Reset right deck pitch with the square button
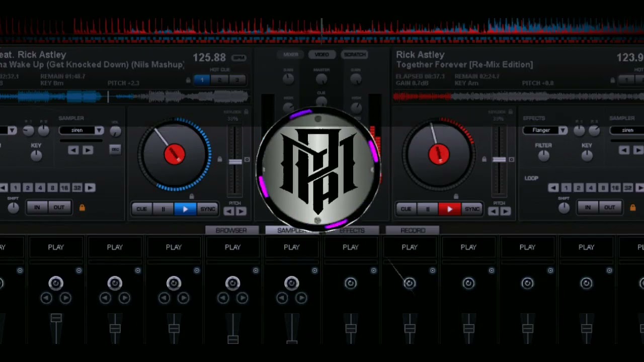The height and width of the screenshot is (362, 644). click(x=511, y=160)
